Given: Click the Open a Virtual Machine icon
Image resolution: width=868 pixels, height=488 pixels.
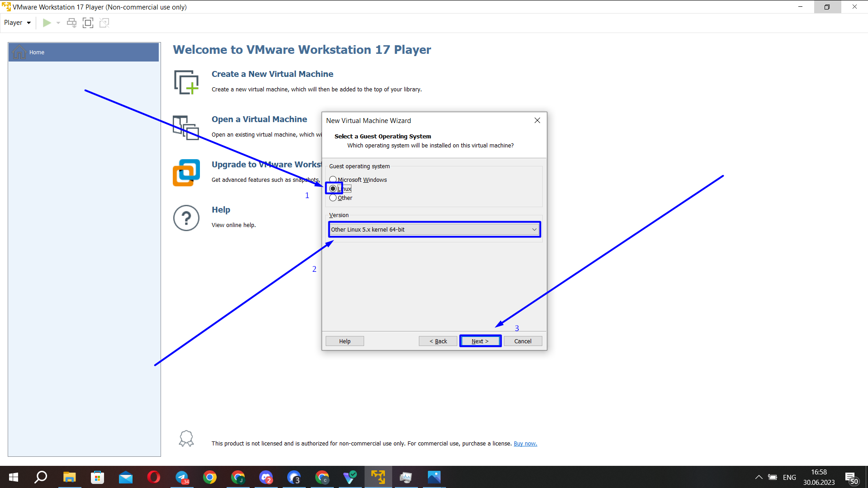Looking at the screenshot, I should click(186, 127).
